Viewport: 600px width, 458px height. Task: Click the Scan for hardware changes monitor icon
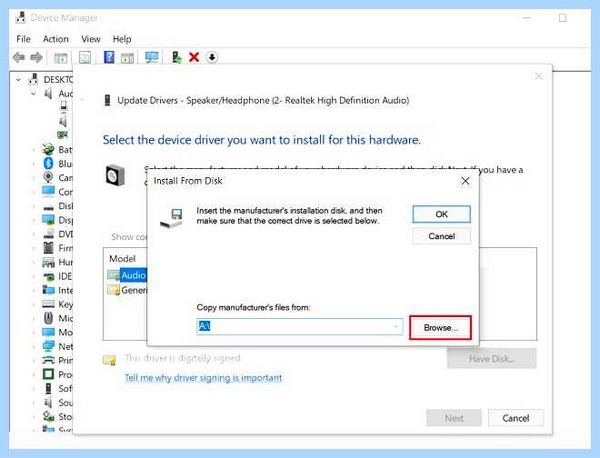(x=152, y=57)
